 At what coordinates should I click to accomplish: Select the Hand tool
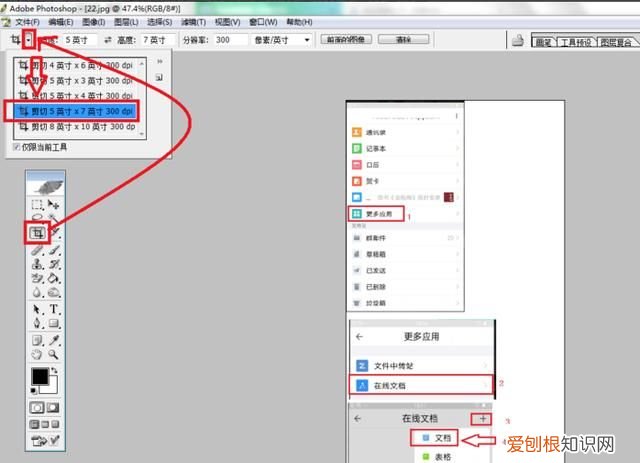click(x=38, y=354)
